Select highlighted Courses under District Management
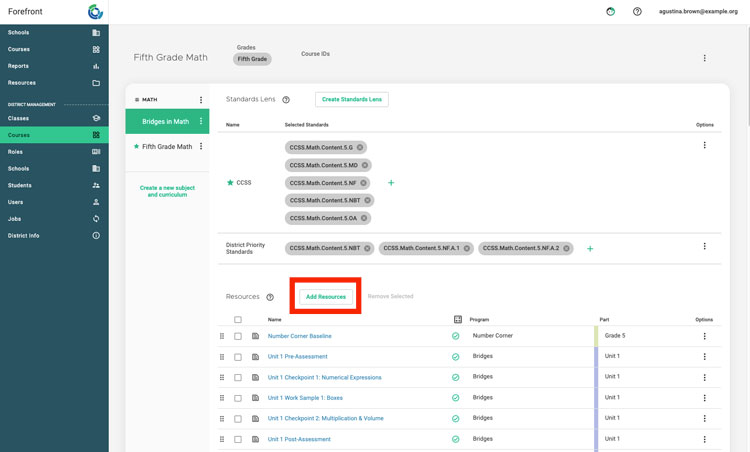Viewport: 750px width, 452px height. pos(54,135)
